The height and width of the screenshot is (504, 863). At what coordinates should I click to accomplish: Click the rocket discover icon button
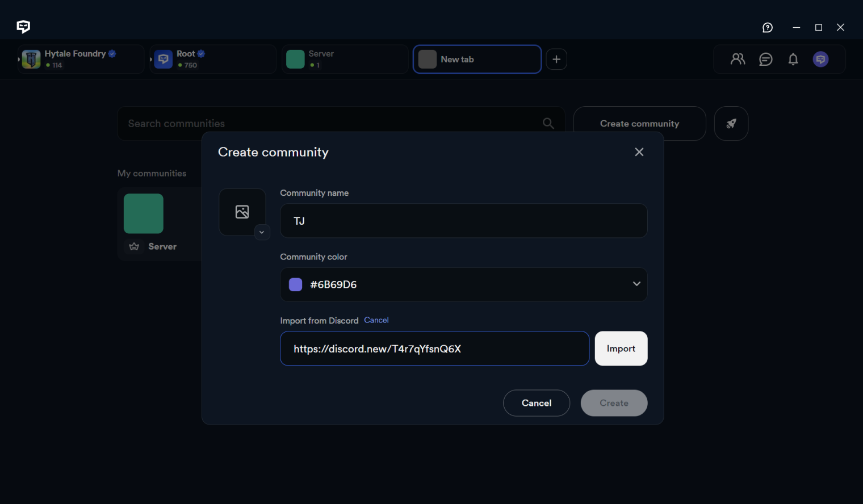pyautogui.click(x=731, y=123)
